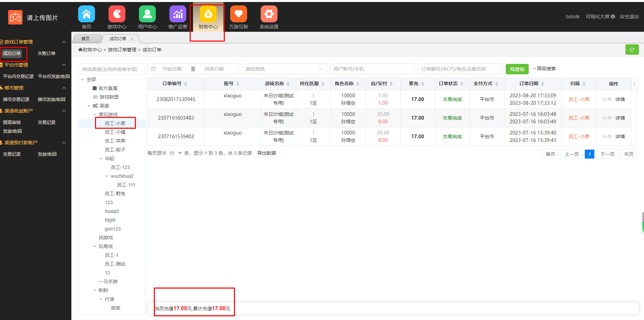644x320 pixels.
Task: Go to 下一页 in pagination
Action: click(607, 154)
